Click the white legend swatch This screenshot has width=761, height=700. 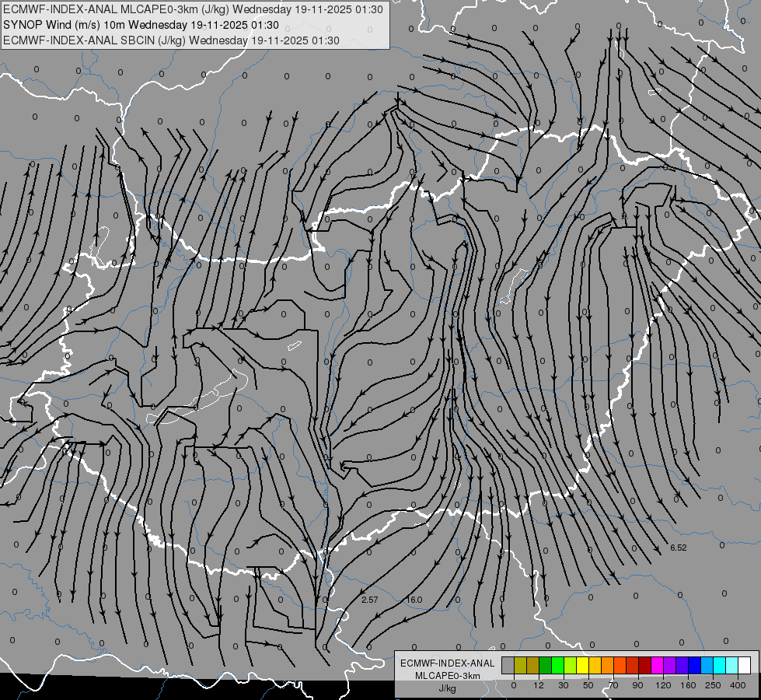745,665
